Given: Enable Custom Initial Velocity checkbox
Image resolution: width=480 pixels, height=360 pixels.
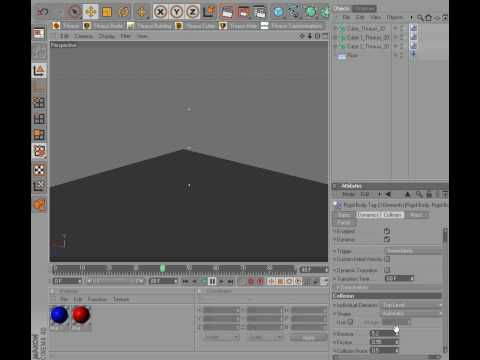Looking at the screenshot, I should tap(387, 259).
